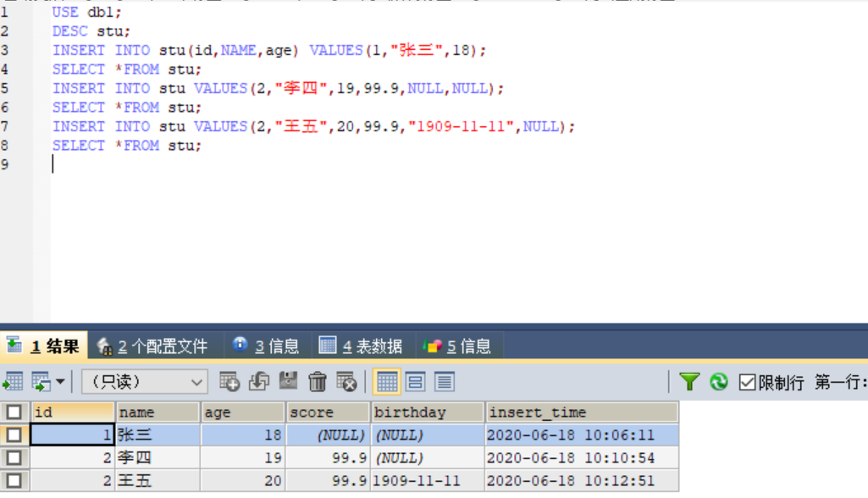The width and height of the screenshot is (868, 498).
Task: Select the 1909-11-11 birthday cell
Action: tap(428, 480)
